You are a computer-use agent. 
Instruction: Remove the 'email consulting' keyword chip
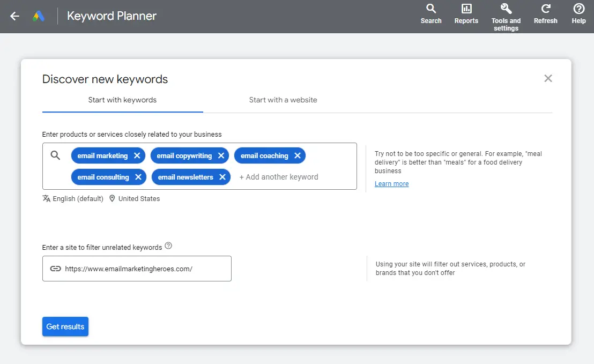point(138,177)
